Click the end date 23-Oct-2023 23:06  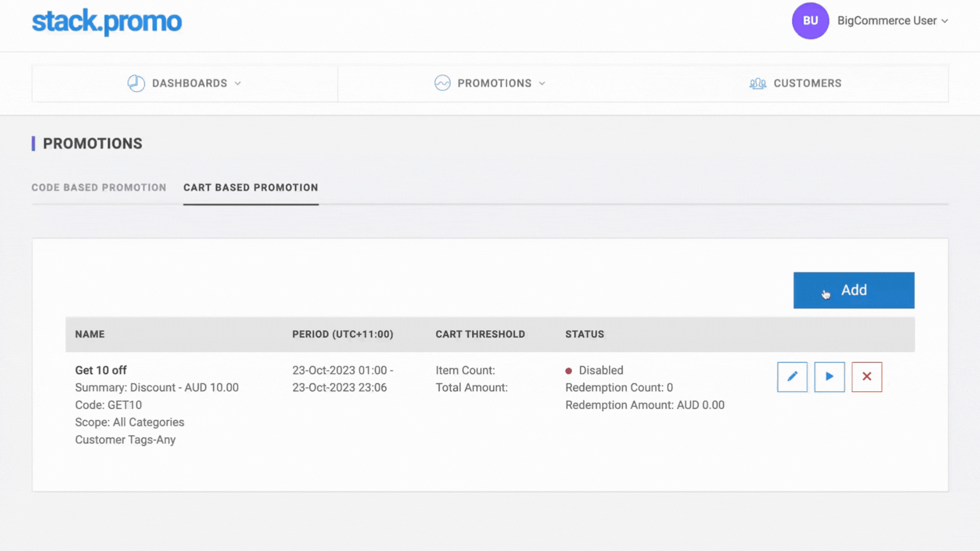(339, 388)
